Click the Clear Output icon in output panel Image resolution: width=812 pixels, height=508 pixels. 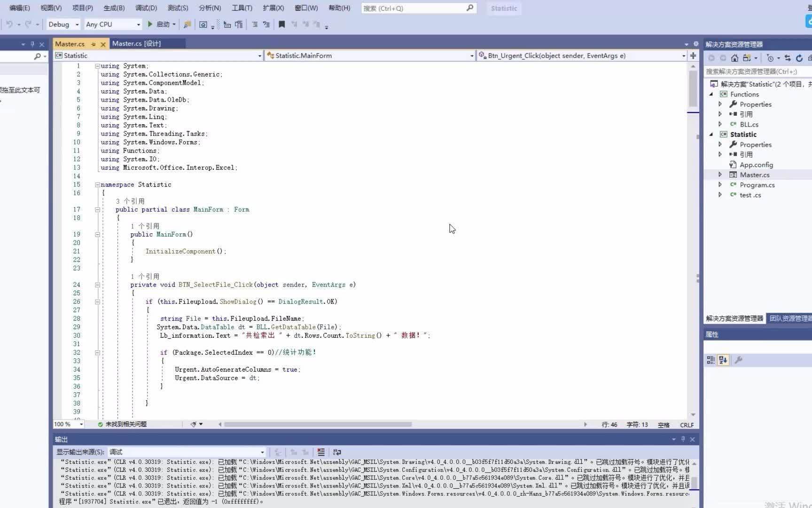point(321,452)
